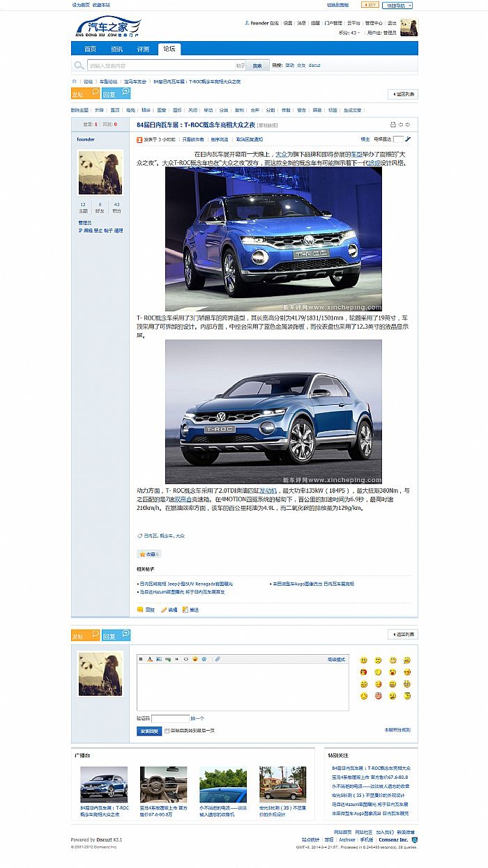Click the bold icon in reply editor
This screenshot has width=488, height=868.
[x=141, y=659]
